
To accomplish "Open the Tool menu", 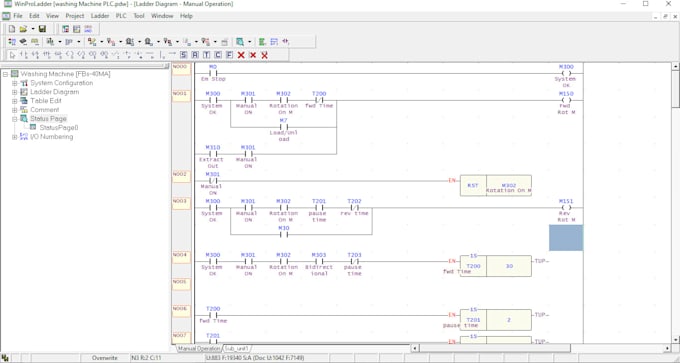I will click(139, 16).
